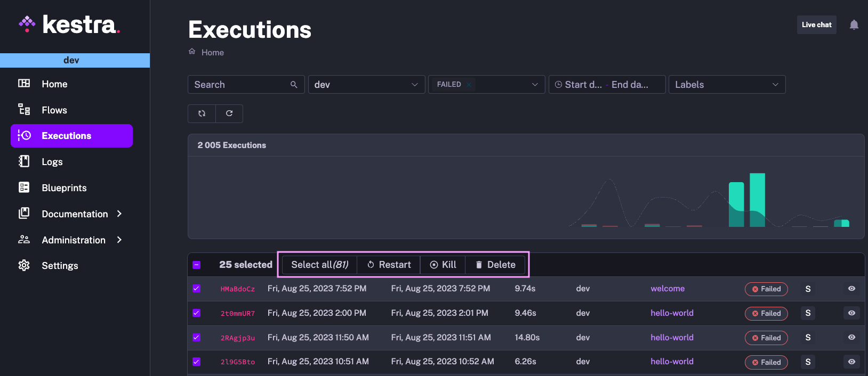Open the Start date picker

tap(583, 85)
